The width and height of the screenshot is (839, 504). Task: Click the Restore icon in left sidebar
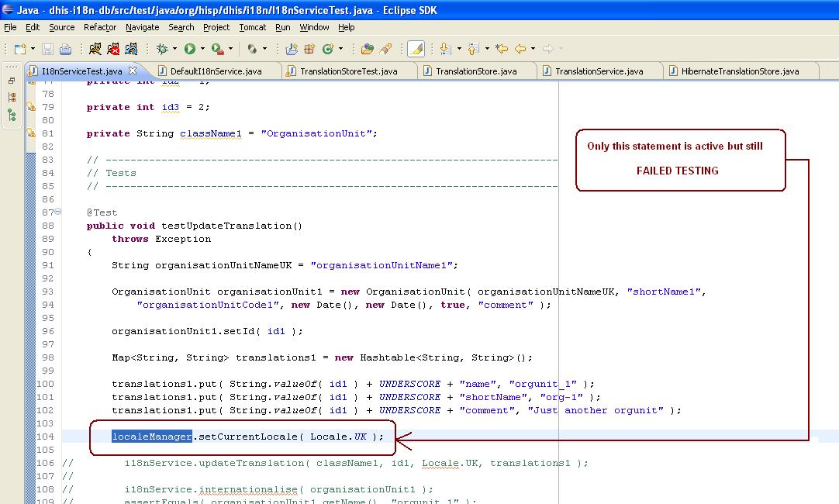(12, 81)
